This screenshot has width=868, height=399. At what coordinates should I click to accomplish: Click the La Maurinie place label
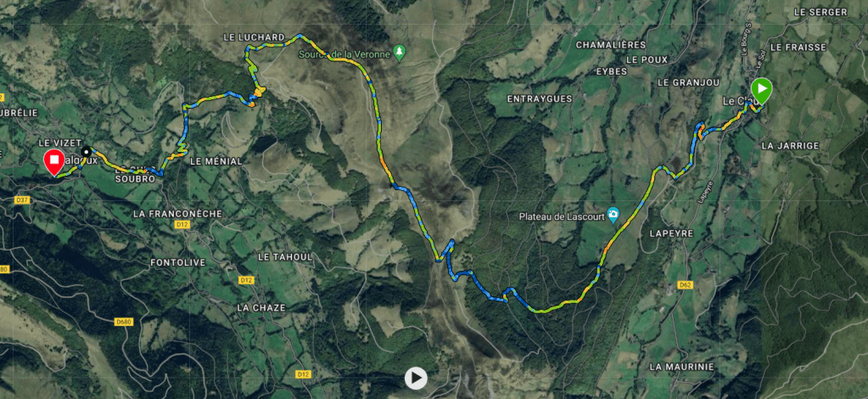pos(682,367)
